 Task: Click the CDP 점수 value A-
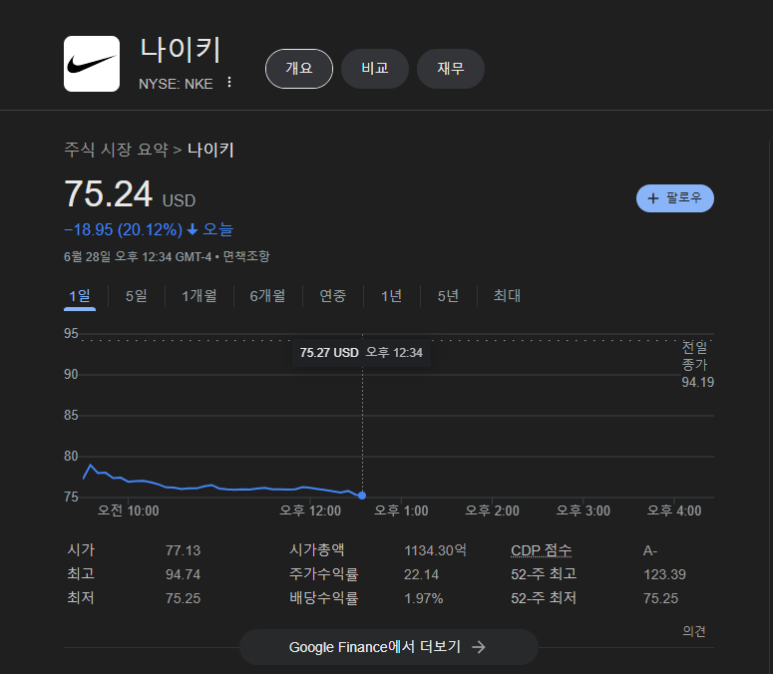tap(650, 550)
